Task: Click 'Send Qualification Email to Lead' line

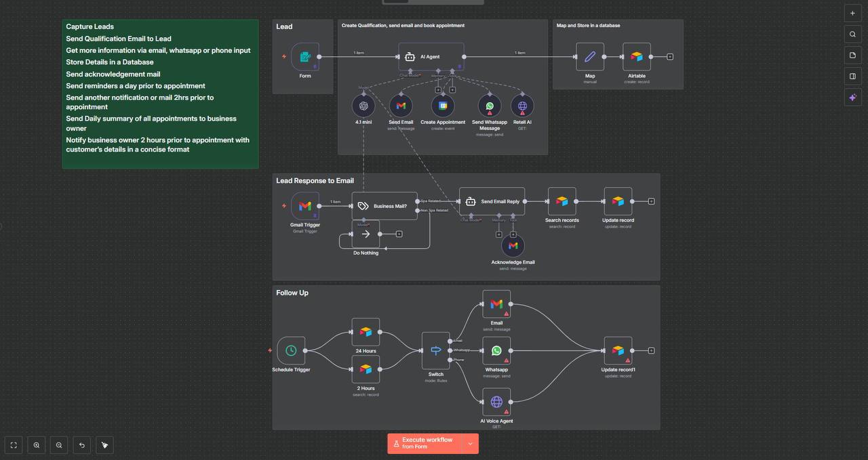Action: (x=119, y=39)
